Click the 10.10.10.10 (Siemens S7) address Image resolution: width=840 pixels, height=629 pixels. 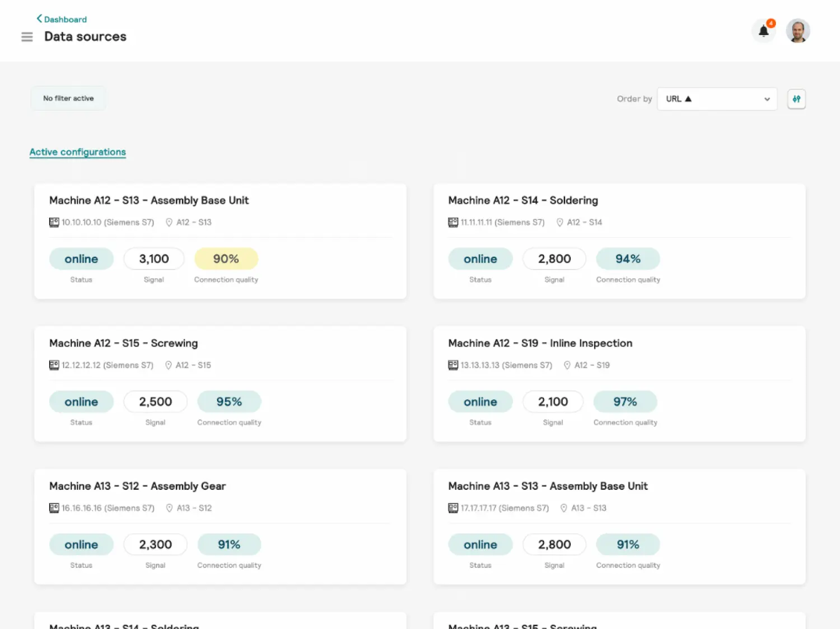pyautogui.click(x=108, y=222)
